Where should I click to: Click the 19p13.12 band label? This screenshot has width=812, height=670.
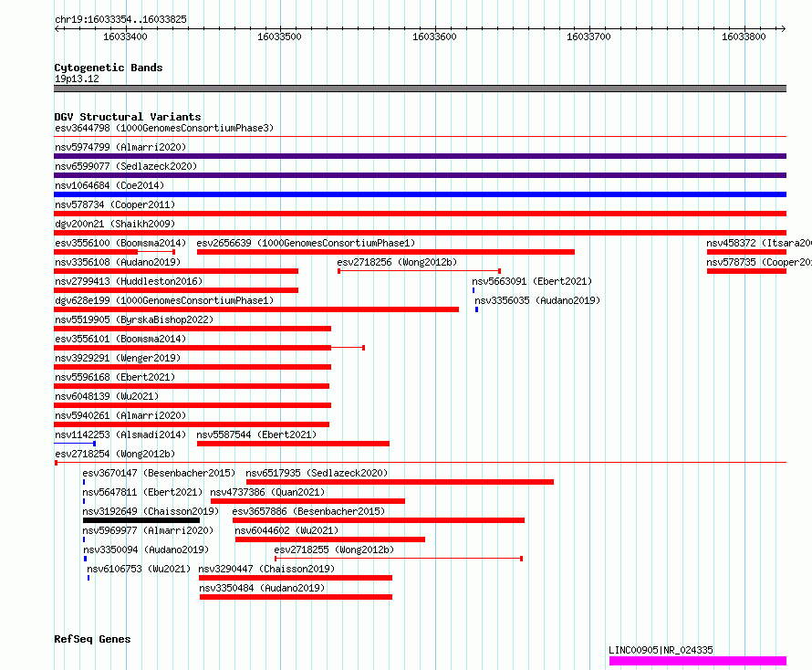coord(77,79)
